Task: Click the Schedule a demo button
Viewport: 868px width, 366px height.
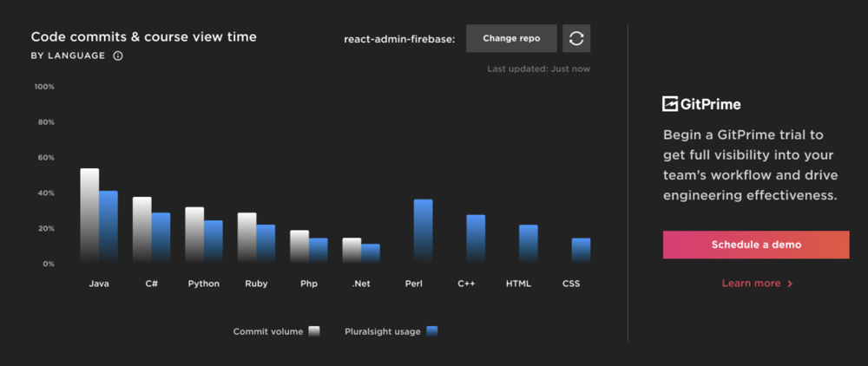Action: point(756,245)
